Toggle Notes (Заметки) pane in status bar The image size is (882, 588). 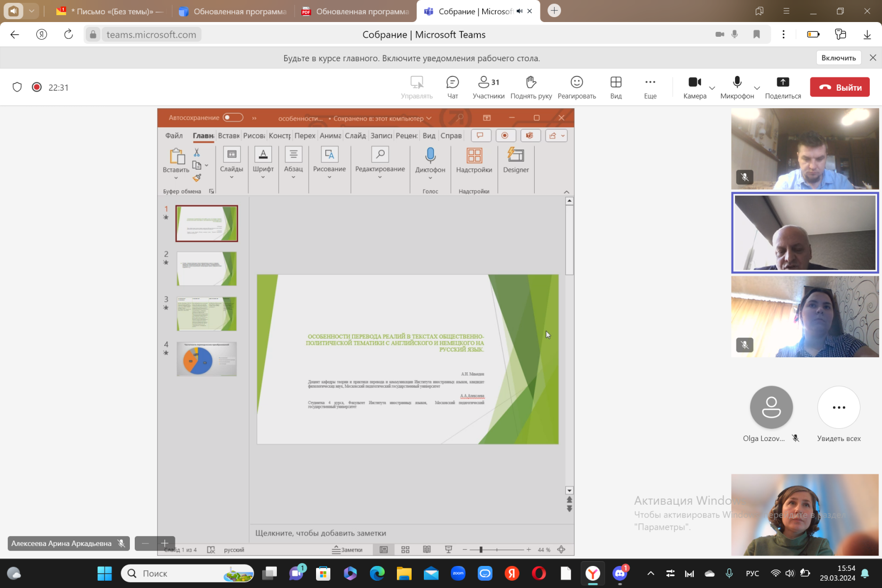[x=347, y=550]
